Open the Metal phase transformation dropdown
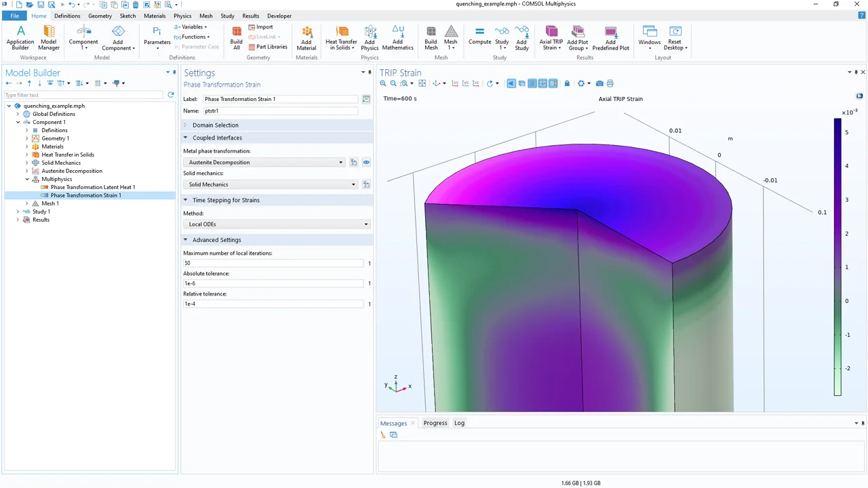 (x=264, y=163)
